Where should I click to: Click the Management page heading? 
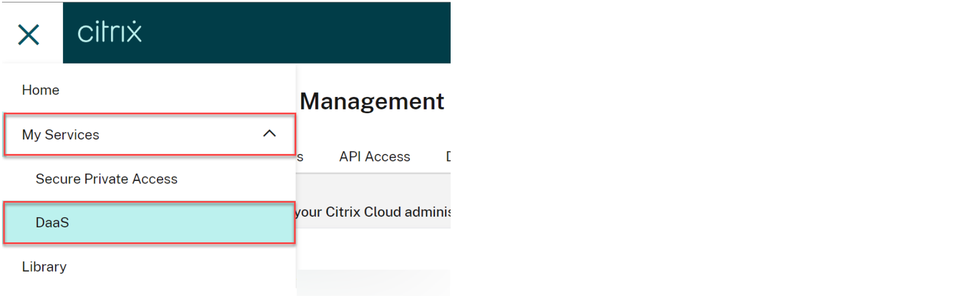tap(372, 102)
